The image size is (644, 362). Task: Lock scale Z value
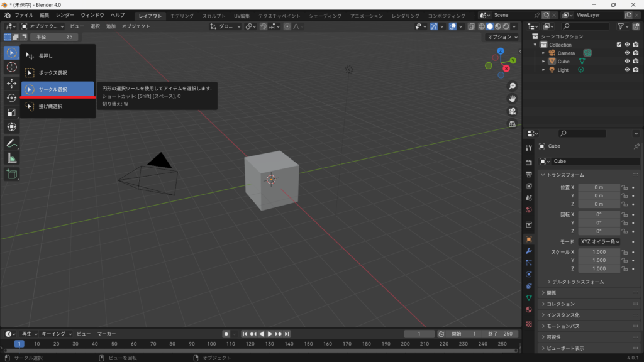(x=625, y=269)
